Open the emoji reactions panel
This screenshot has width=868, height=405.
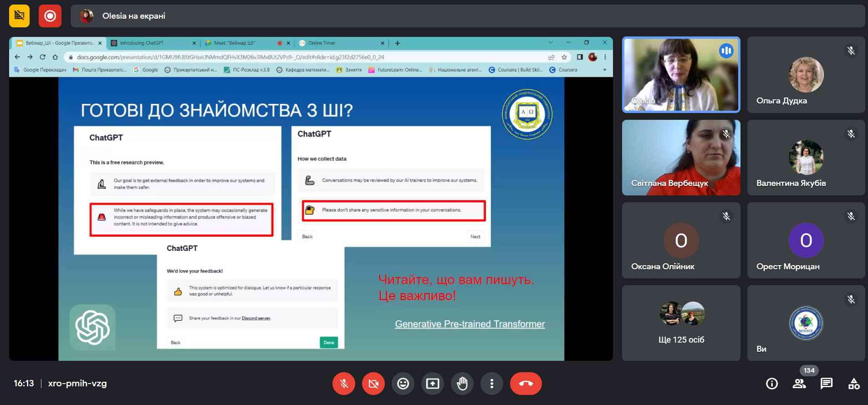coord(403,384)
